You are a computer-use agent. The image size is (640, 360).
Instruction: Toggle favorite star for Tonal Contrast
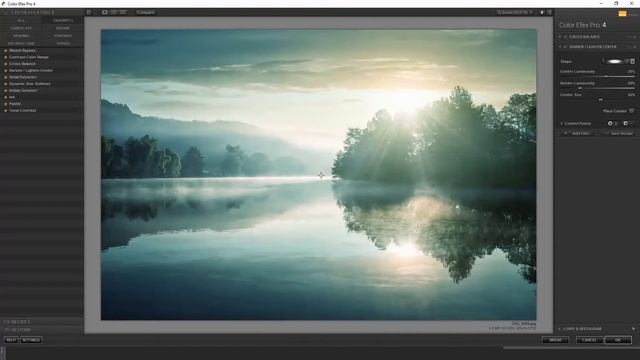(x=5, y=110)
